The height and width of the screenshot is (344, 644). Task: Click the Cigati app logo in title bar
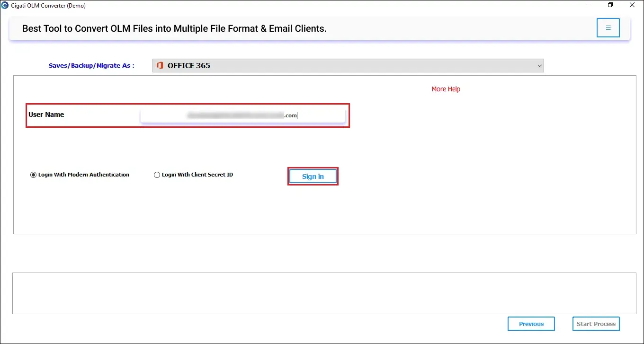(5, 5)
